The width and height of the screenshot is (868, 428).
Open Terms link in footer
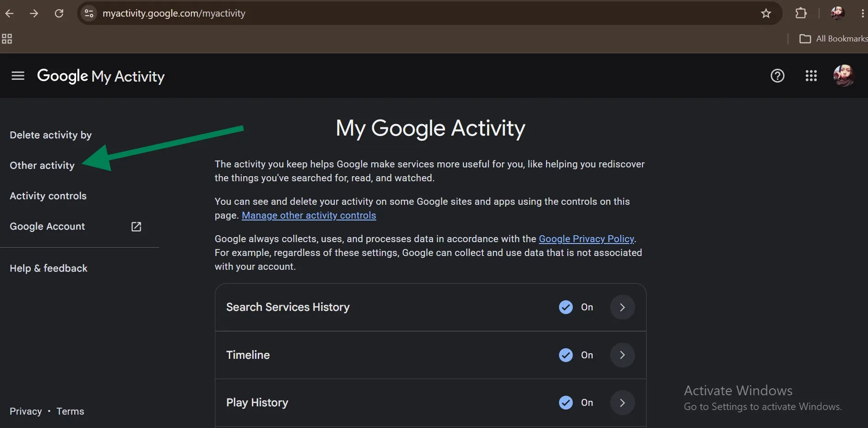click(x=70, y=411)
